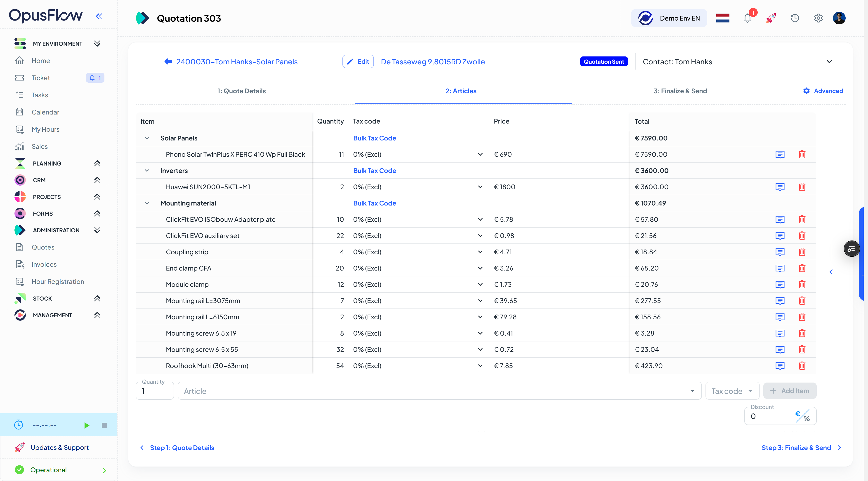
Task: Delete Phono Solar TwinPlus item
Action: point(802,154)
